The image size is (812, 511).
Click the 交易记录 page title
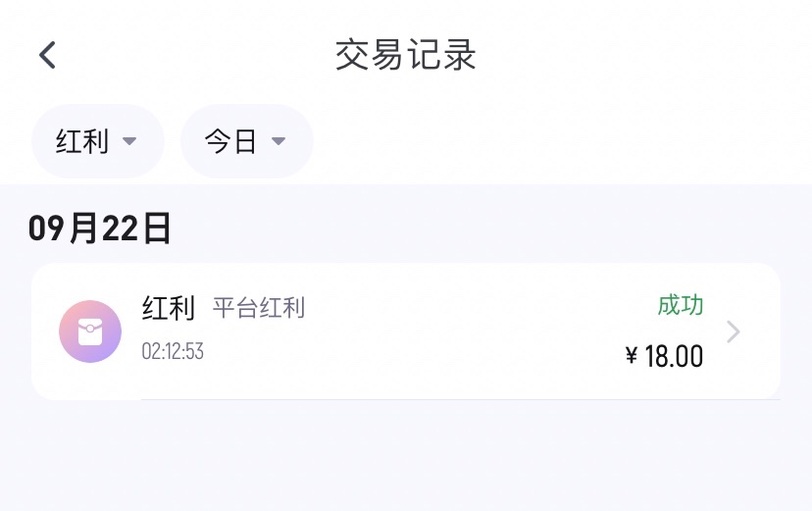[x=406, y=55]
